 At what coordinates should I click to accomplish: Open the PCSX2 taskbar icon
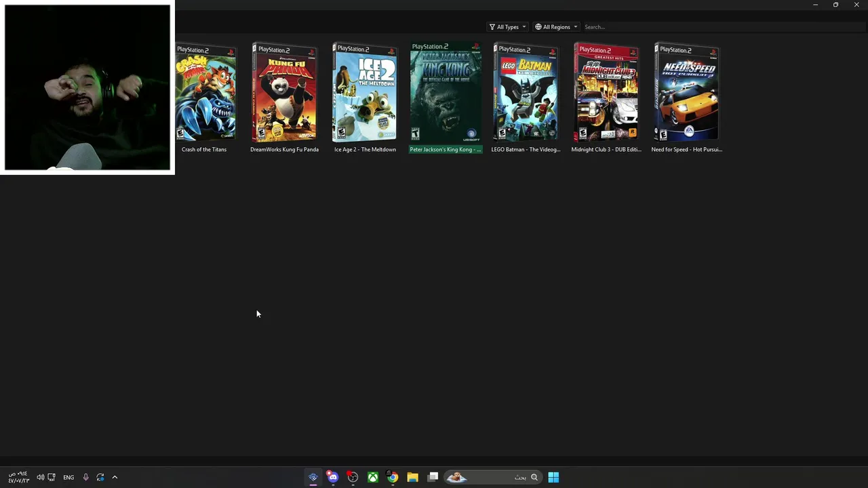[313, 477]
